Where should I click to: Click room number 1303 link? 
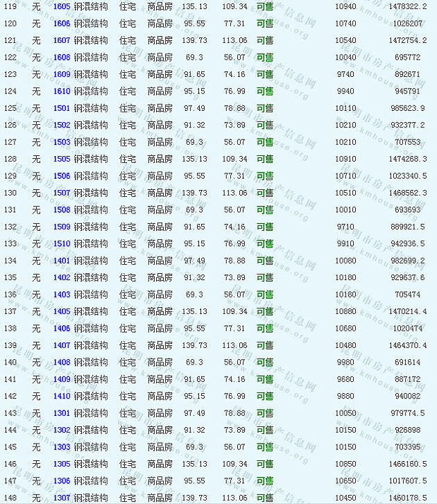[62, 447]
